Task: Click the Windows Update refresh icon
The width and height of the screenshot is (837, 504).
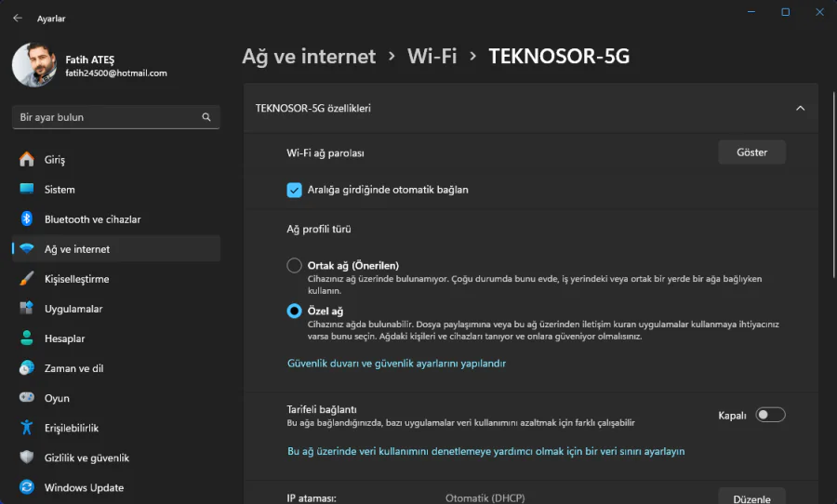Action: click(x=27, y=487)
